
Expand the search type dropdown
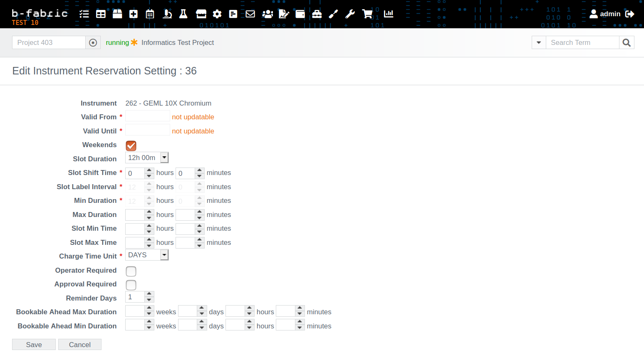[x=539, y=42]
